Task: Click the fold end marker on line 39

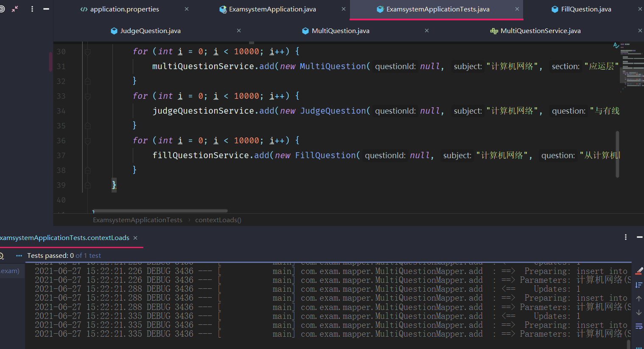Action: (x=87, y=185)
